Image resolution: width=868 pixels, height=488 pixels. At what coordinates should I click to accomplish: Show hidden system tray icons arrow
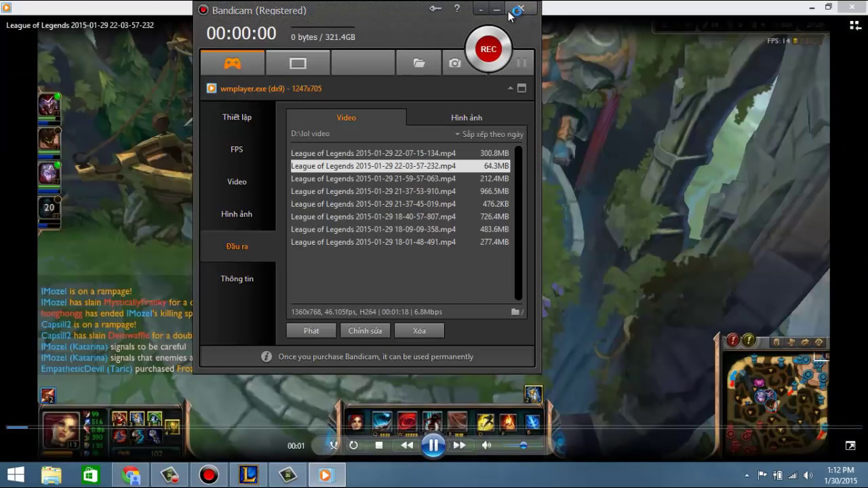click(747, 475)
